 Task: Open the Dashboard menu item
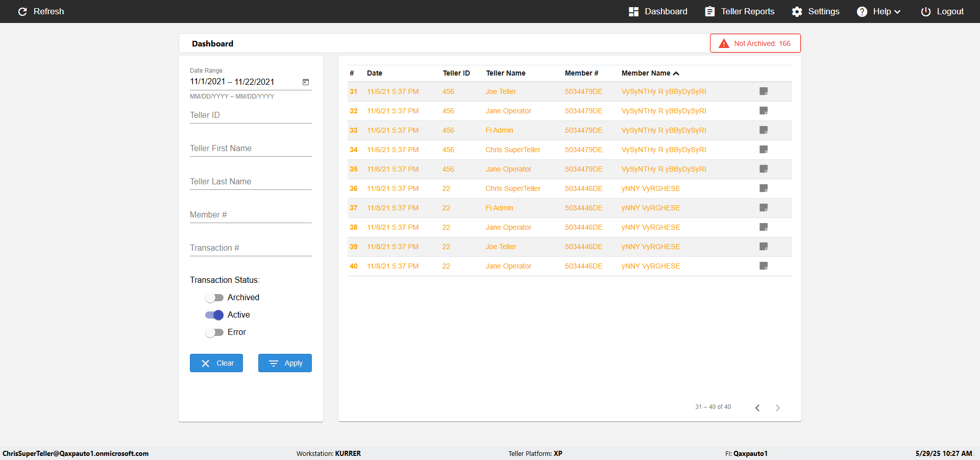pyautogui.click(x=658, y=11)
